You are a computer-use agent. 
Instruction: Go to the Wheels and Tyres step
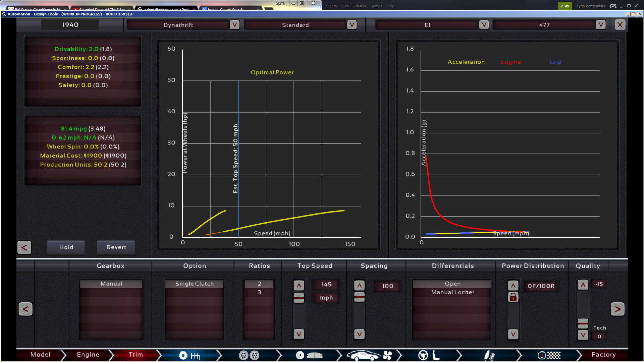coord(249,355)
